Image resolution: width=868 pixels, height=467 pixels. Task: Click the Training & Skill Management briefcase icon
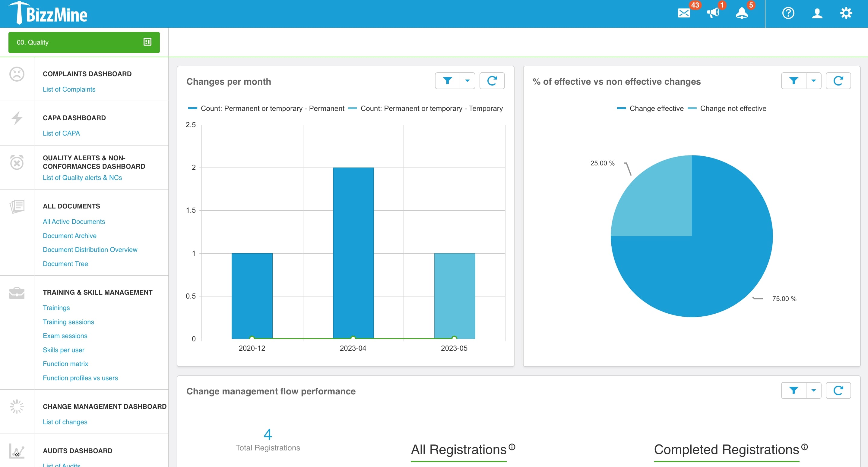coord(17,292)
